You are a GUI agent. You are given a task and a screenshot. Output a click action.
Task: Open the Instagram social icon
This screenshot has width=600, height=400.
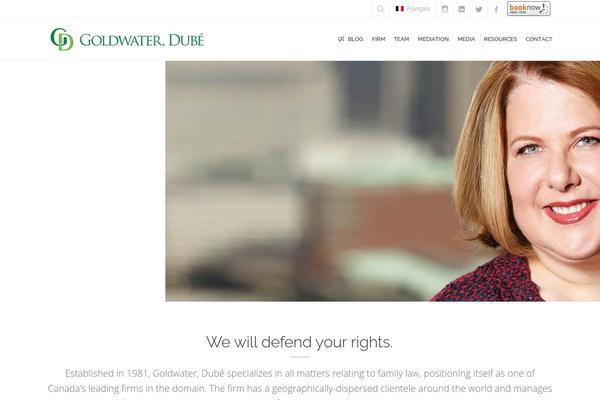(x=445, y=9)
